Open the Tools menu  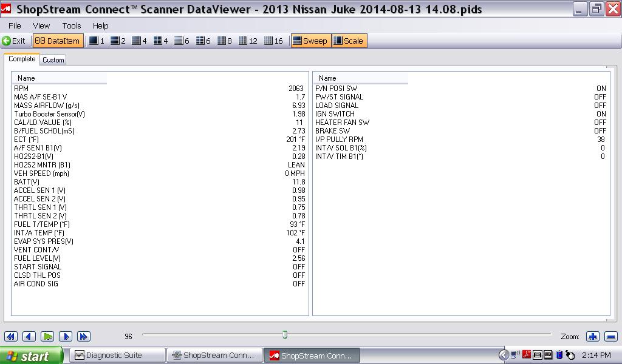click(72, 25)
